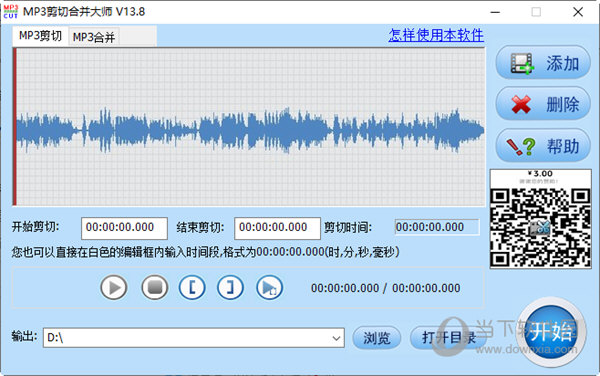Click the MP3 CUT app icon in title bar
This screenshot has width=600, height=376.
tap(10, 11)
